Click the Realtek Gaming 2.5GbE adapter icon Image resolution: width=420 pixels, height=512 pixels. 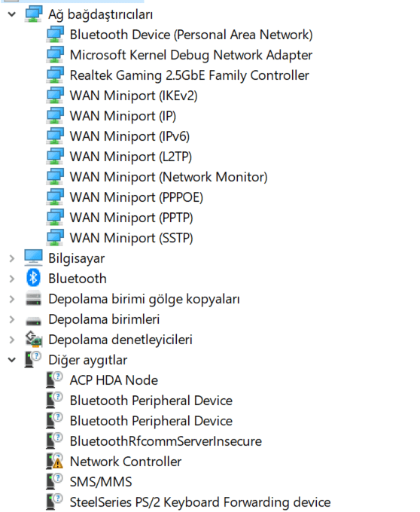pyautogui.click(x=55, y=75)
